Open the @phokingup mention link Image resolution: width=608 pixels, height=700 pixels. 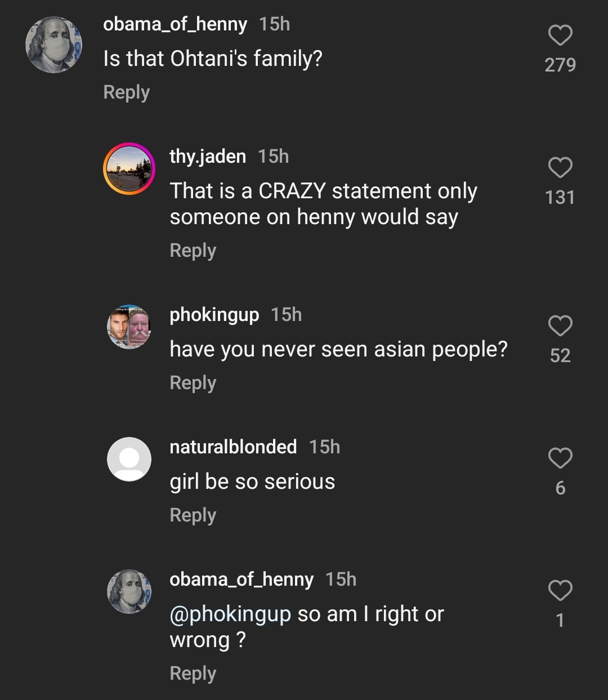point(230,614)
